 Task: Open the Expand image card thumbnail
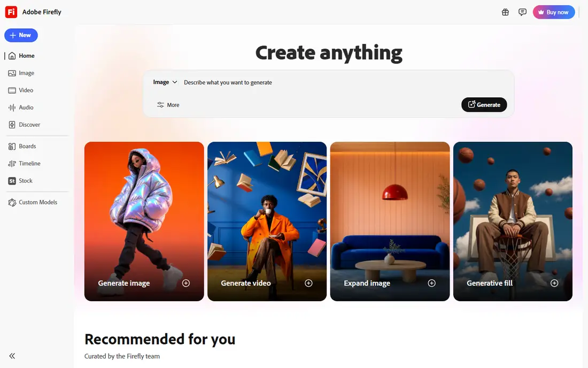tap(390, 221)
